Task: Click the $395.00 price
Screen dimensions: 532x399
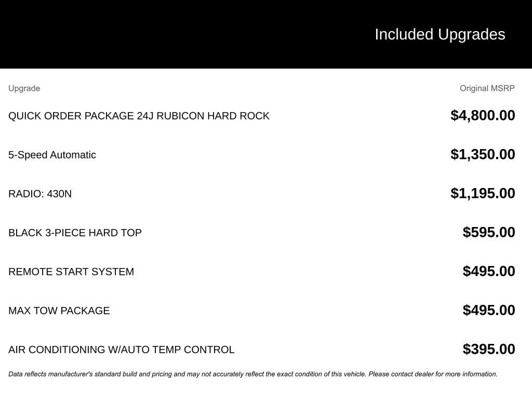Action: pyautogui.click(x=489, y=349)
